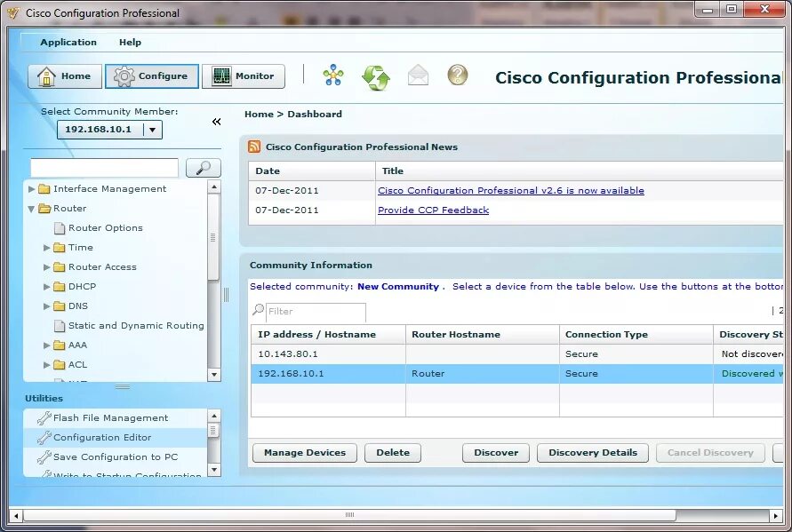Click the magnifier search button
Viewport: 792px width, 532px height.
[203, 168]
